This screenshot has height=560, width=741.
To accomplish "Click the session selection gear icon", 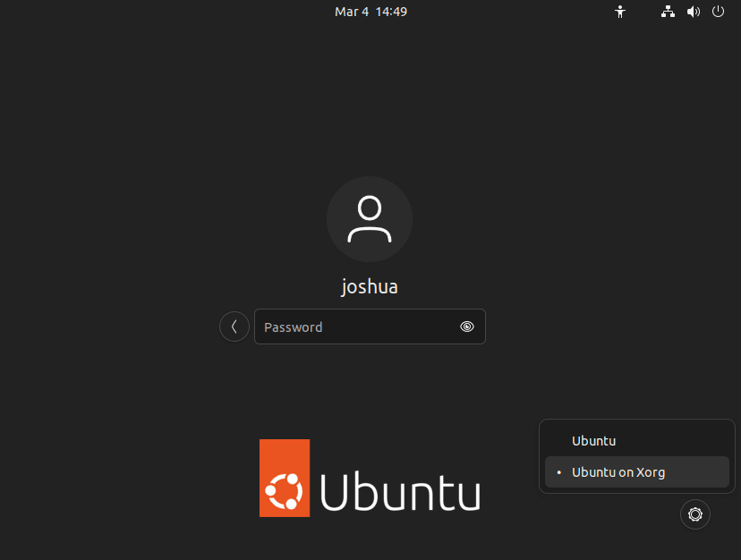I will point(695,514).
